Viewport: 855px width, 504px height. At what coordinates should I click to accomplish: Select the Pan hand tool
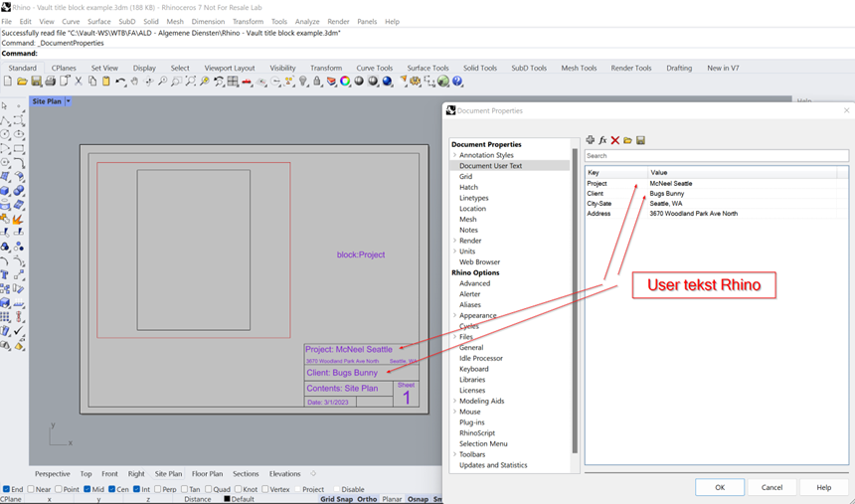[x=134, y=82]
